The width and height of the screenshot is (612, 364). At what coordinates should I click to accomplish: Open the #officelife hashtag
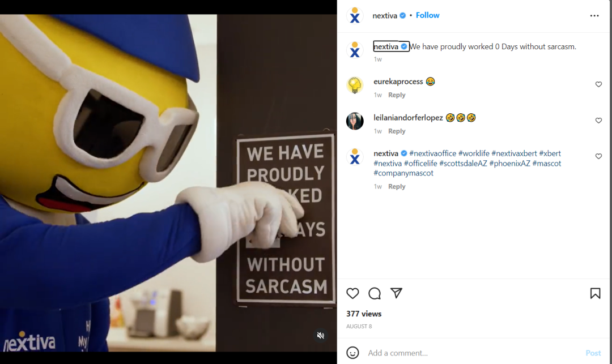[x=420, y=163]
